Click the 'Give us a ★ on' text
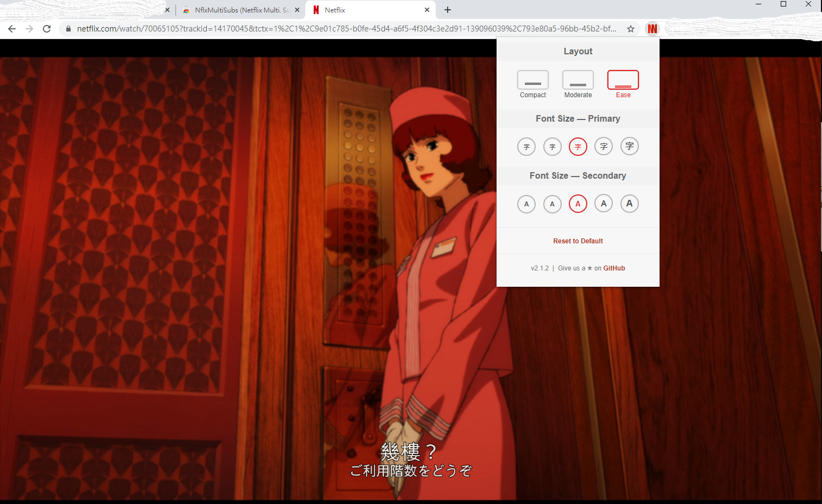This screenshot has height=504, width=822. (x=580, y=268)
